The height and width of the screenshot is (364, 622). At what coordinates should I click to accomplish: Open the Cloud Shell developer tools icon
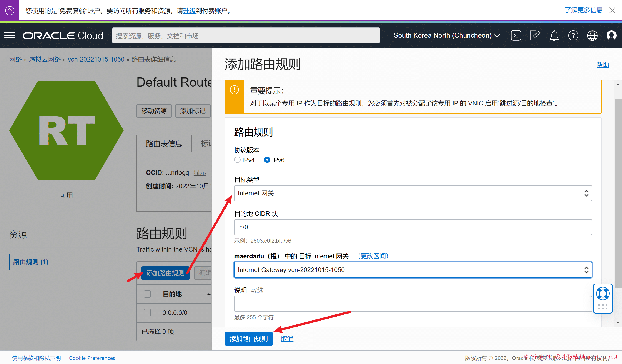(516, 35)
